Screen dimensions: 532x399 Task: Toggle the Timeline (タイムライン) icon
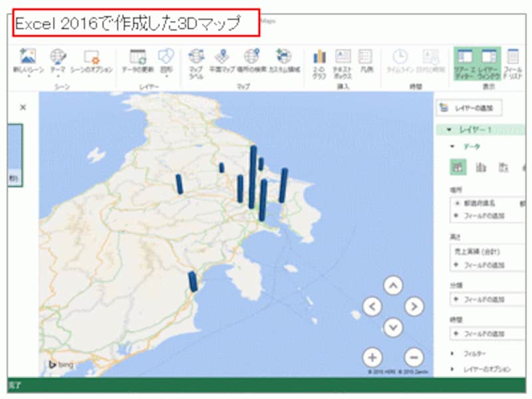tap(400, 57)
